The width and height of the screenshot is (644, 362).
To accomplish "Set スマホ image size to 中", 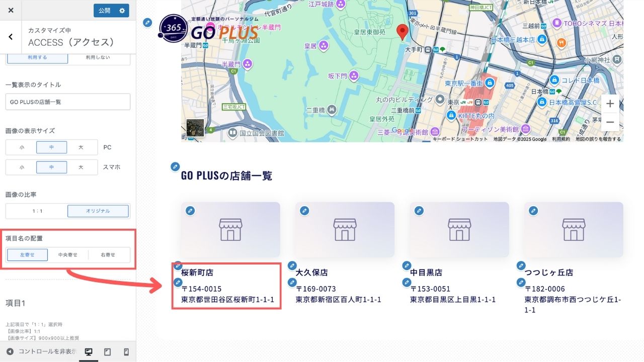I will [51, 167].
